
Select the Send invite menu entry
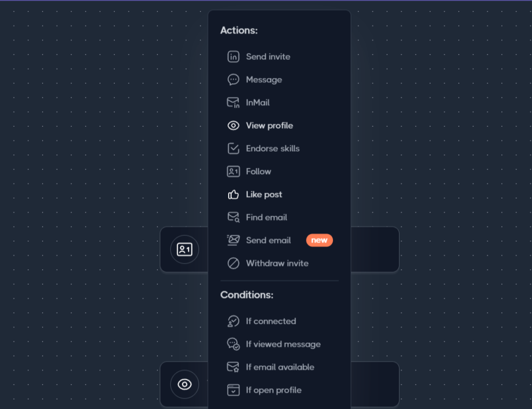pyautogui.click(x=268, y=57)
